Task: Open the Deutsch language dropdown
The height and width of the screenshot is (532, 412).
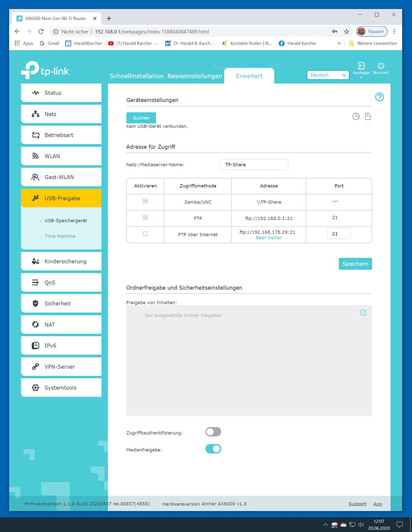Action: 328,75
